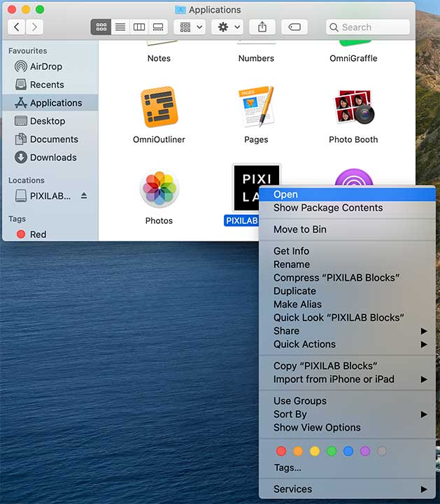
Task: Click the Applications folder icon in title bar
Action: pos(180,10)
